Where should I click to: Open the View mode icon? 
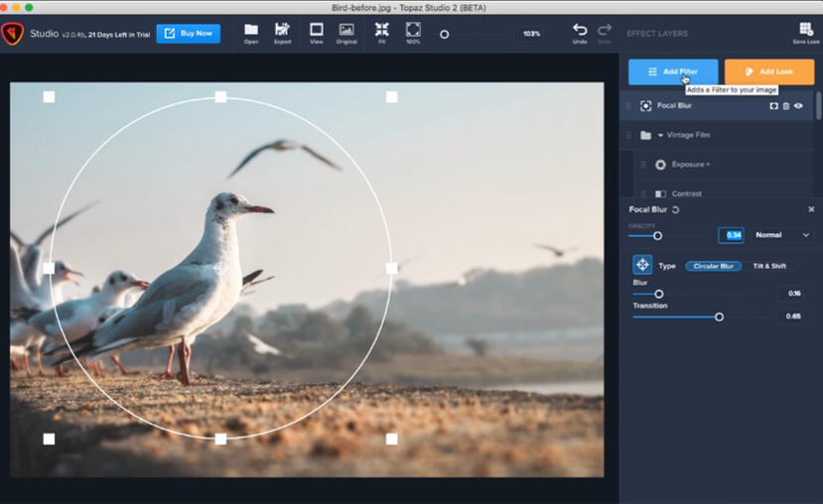coord(317,31)
